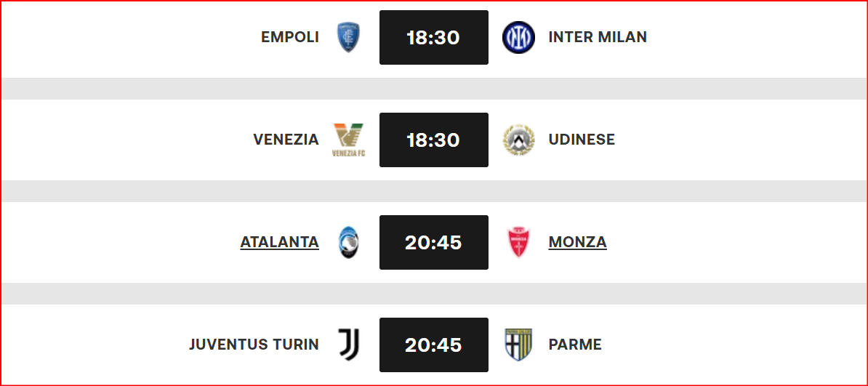Screen dimensions: 868x386
Task: Click the Empoli club crest
Action: [x=349, y=38]
